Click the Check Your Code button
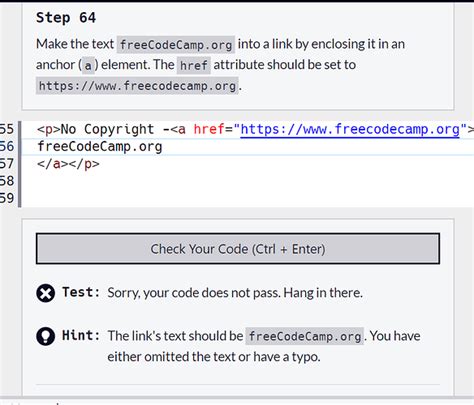This screenshot has height=405, width=474. 238,249
